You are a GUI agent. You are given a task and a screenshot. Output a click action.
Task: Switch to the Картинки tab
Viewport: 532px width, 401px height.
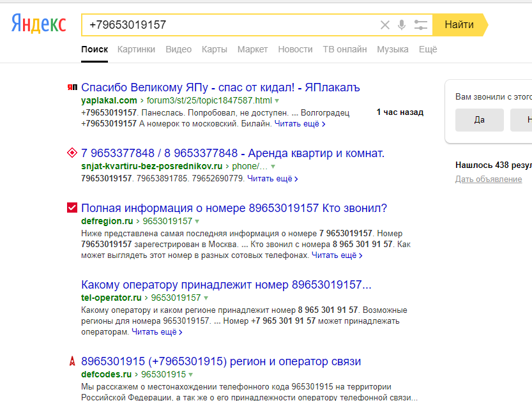pyautogui.click(x=136, y=50)
